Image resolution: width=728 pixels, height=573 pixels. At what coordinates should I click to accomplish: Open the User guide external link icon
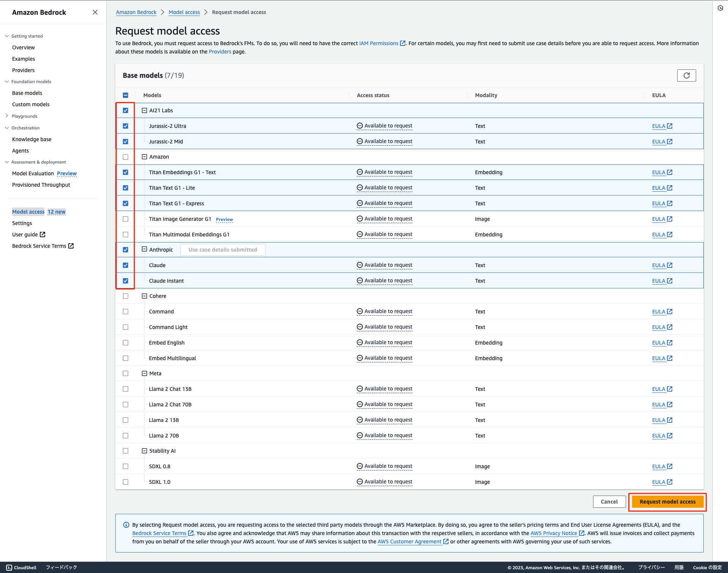click(x=42, y=235)
